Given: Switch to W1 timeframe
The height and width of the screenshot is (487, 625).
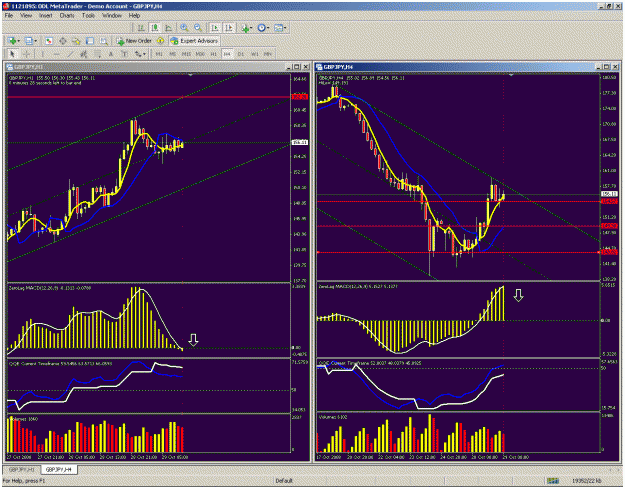Looking at the screenshot, I should 255,54.
